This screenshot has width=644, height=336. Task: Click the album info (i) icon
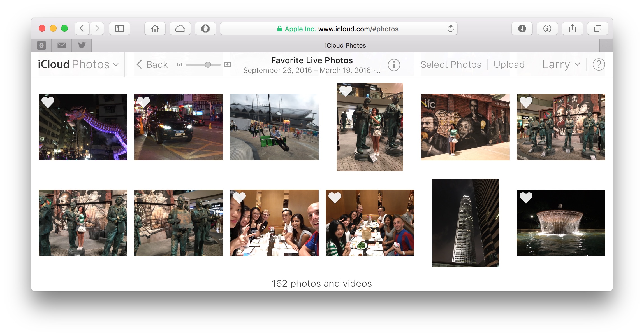(394, 64)
